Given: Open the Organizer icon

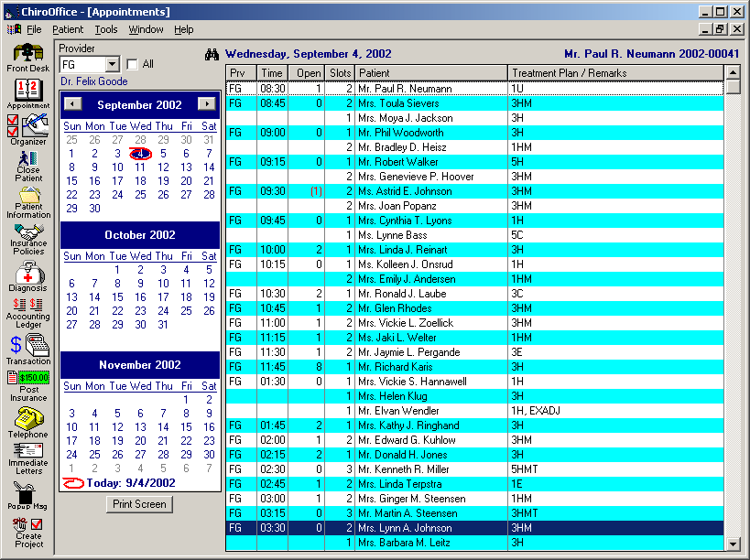Looking at the screenshot, I should (x=28, y=129).
